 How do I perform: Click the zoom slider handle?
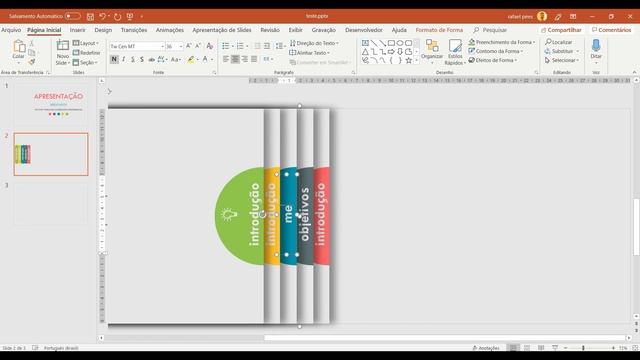click(583, 348)
